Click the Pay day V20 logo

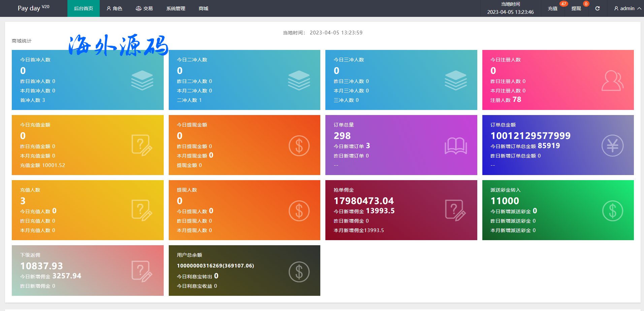[33, 8]
